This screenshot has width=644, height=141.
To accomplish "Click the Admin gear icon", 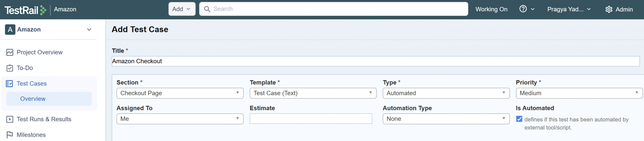I will [609, 10].
